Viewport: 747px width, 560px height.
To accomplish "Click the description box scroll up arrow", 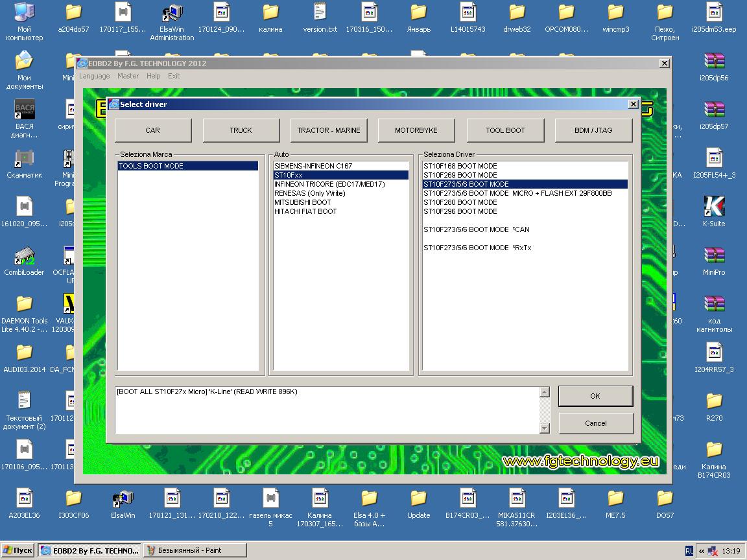I will tap(545, 392).
